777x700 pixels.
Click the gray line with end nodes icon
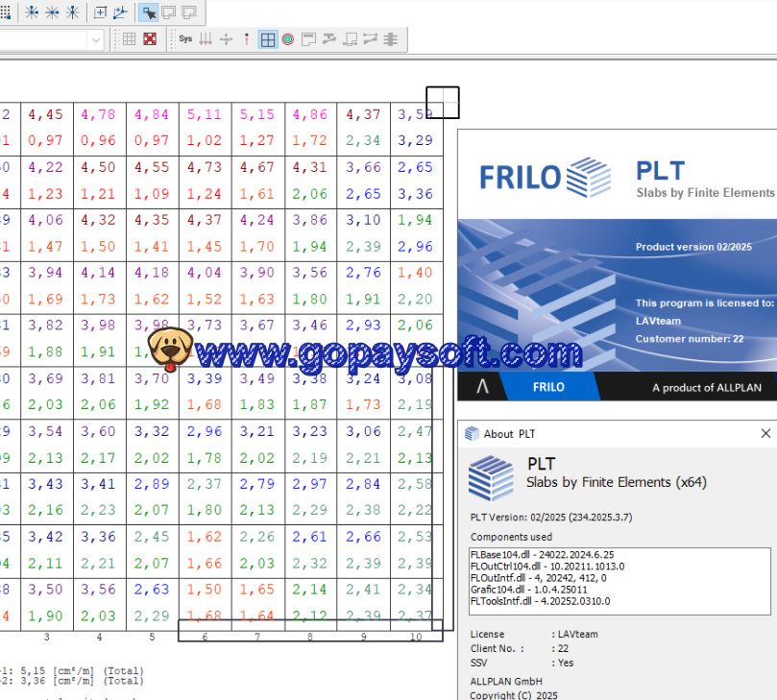point(370,39)
